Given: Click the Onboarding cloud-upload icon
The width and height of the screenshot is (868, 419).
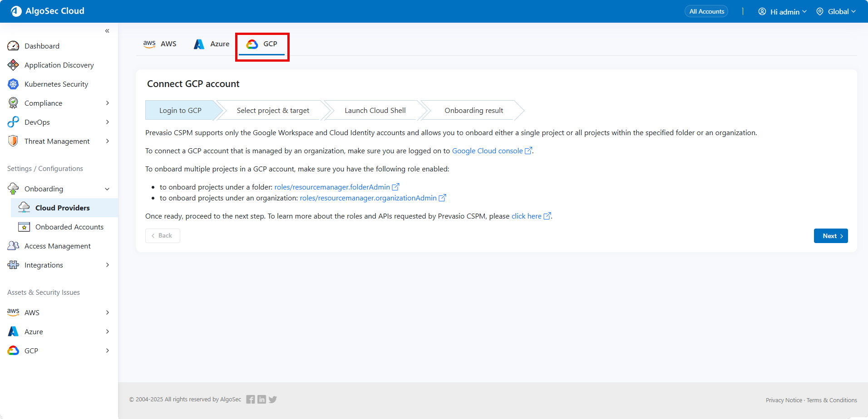Looking at the screenshot, I should pos(13,189).
